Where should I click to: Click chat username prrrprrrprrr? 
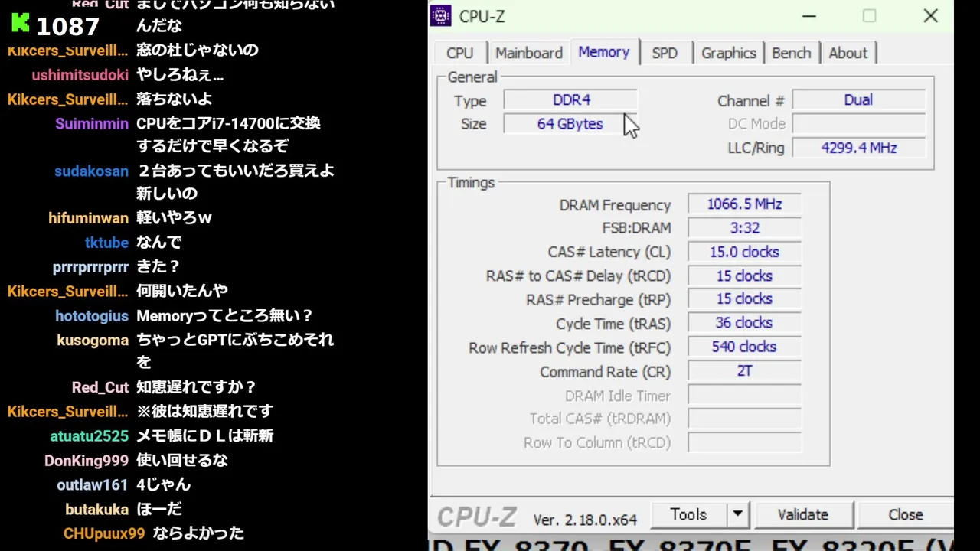(x=90, y=267)
